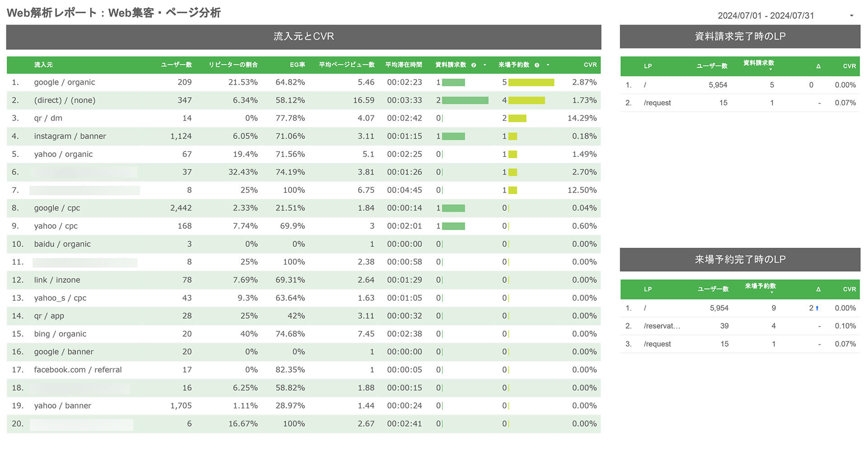Click the data bar beside instagram / banner 資料請求数

(x=453, y=136)
